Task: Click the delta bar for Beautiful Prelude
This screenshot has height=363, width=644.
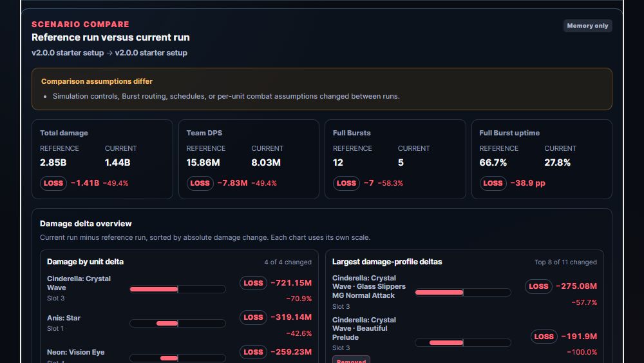Action: pos(463,342)
